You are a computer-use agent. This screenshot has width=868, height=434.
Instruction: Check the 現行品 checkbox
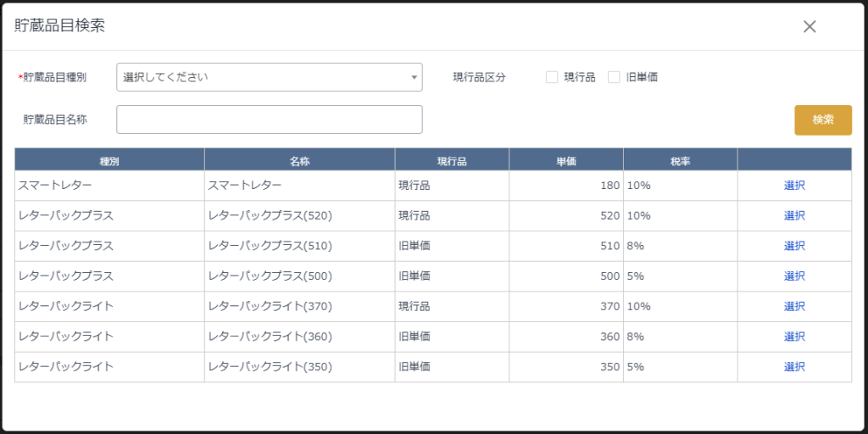click(552, 77)
